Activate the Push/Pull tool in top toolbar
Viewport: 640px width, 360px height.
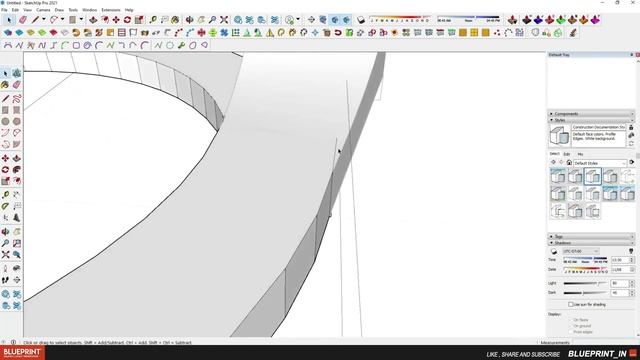click(x=93, y=20)
